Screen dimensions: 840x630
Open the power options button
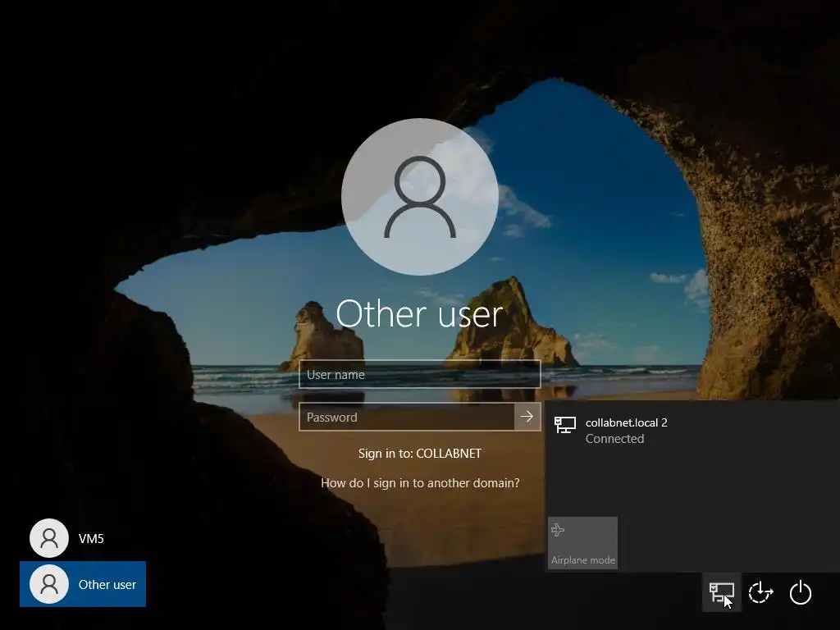[x=801, y=592]
